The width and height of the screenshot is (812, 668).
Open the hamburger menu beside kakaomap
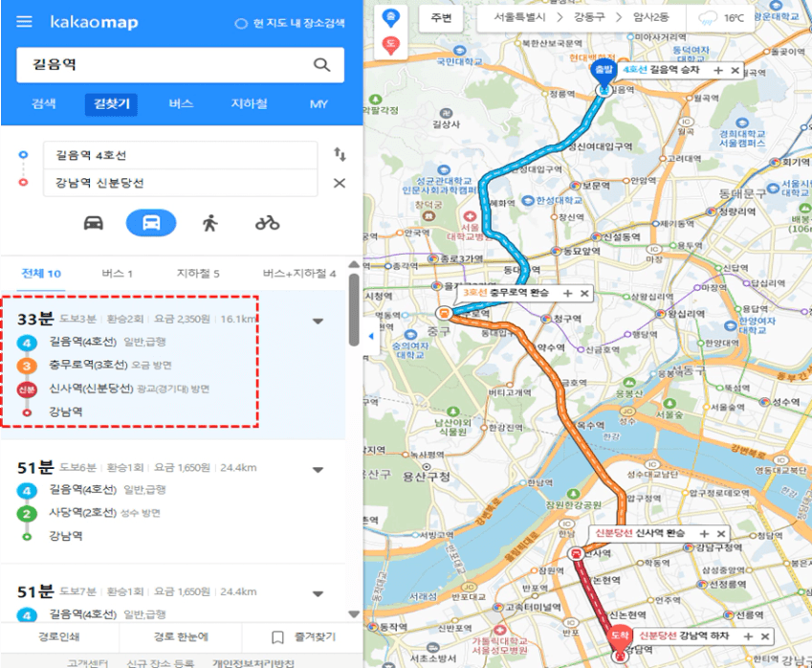[24, 22]
